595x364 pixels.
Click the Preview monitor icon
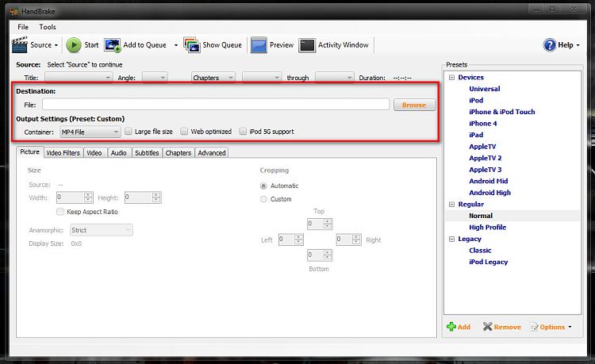(259, 44)
